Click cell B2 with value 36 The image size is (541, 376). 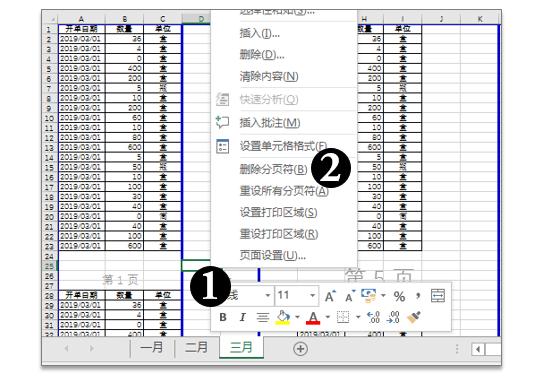[125, 39]
